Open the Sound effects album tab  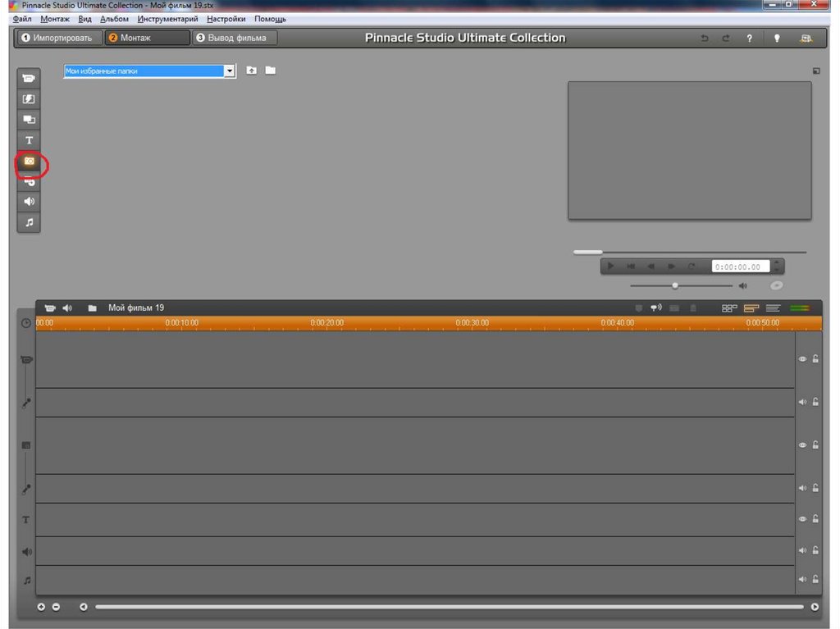pos(29,202)
